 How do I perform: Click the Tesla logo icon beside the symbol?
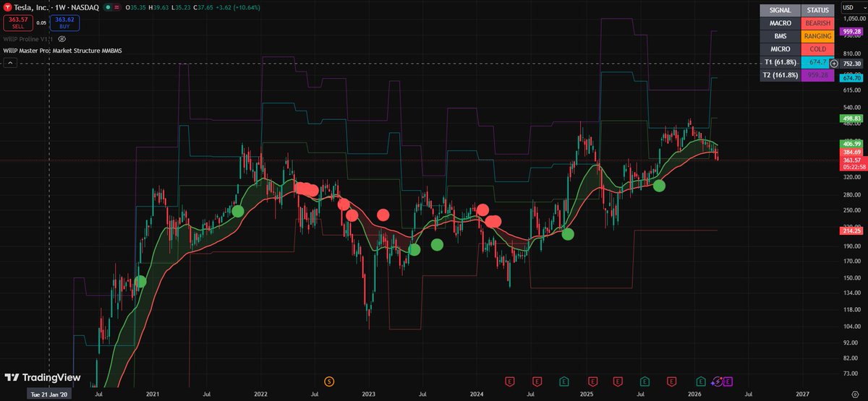(7, 7)
